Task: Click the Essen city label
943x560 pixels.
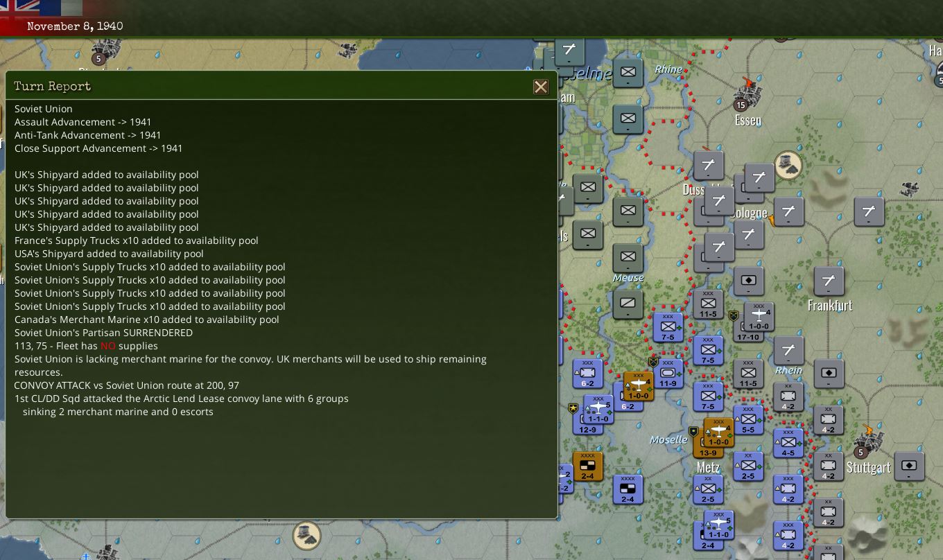Action: point(747,121)
